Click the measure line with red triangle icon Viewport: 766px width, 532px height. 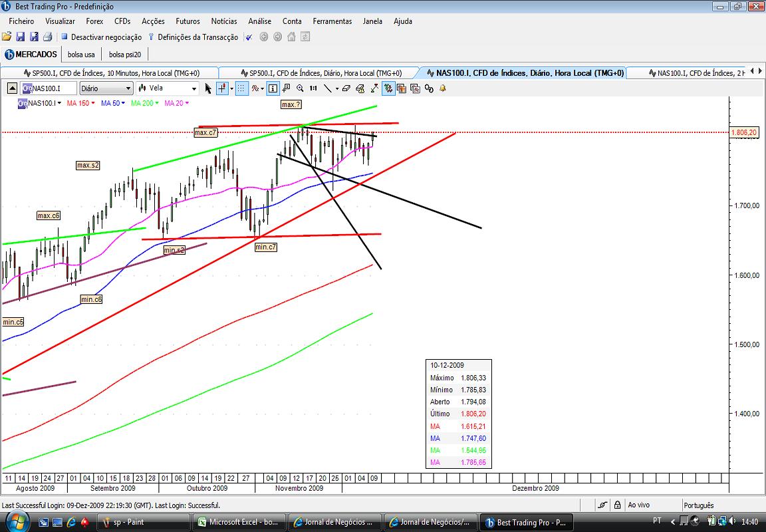pyautogui.click(x=374, y=88)
